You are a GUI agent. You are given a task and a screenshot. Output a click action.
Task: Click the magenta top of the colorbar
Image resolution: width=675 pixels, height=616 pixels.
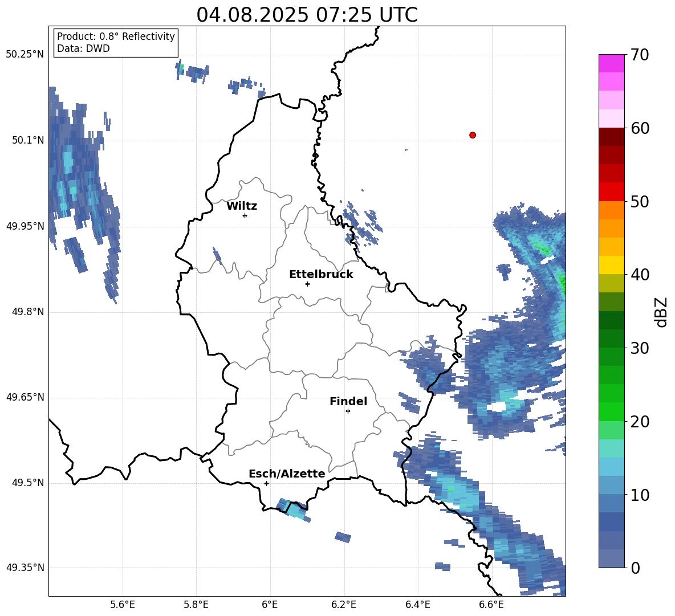click(x=611, y=63)
